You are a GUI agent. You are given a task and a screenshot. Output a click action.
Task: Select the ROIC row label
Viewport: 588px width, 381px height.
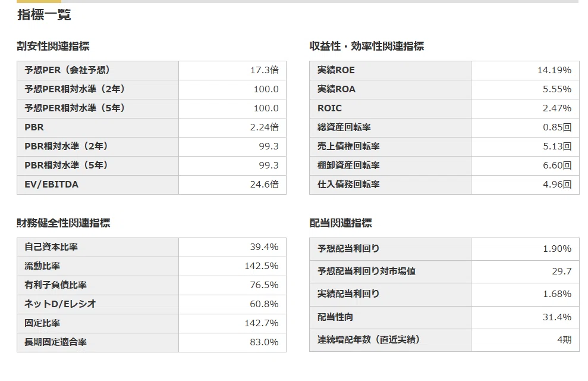tap(329, 108)
